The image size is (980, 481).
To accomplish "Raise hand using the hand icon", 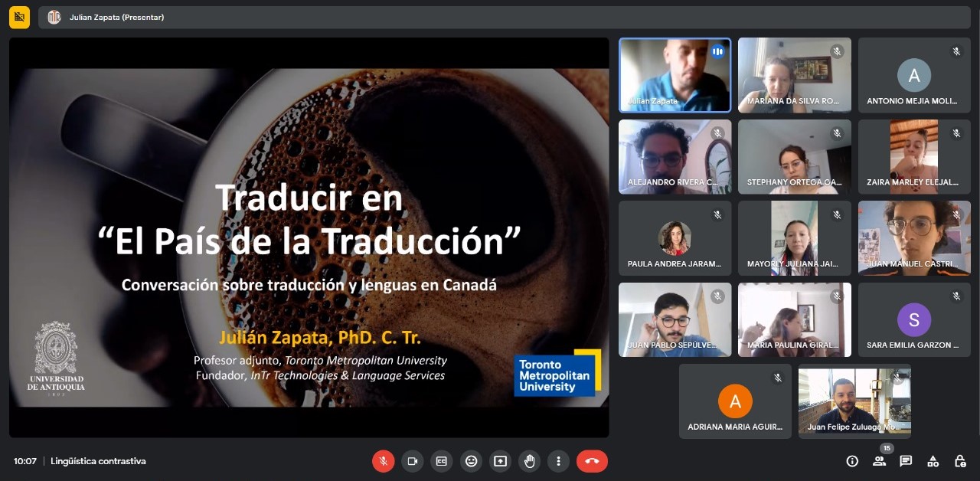I will pyautogui.click(x=529, y=461).
